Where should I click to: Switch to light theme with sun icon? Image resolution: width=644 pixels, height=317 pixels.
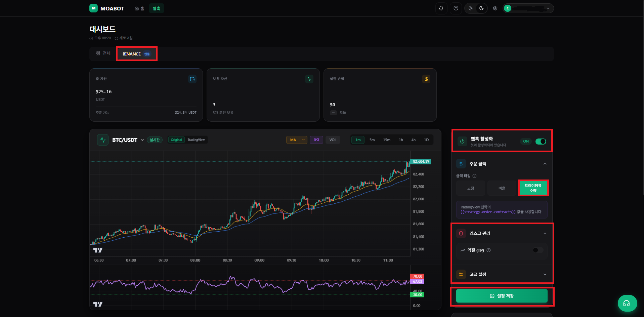click(471, 8)
